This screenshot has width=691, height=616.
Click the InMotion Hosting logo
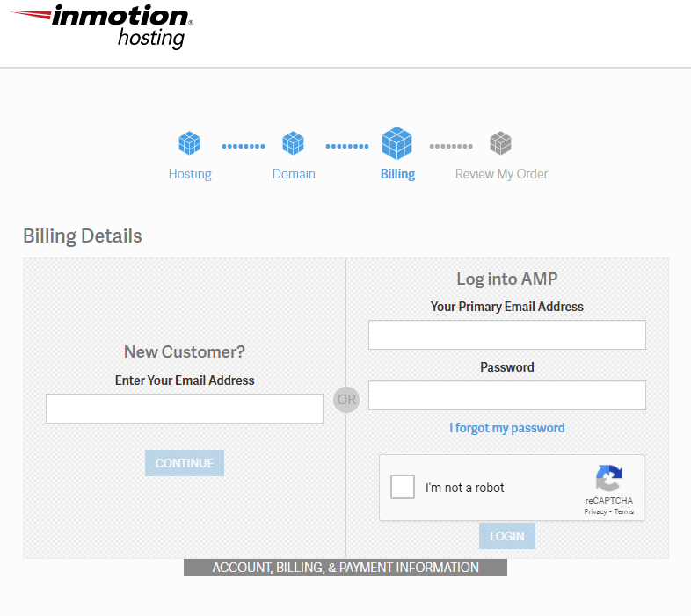pos(102,27)
